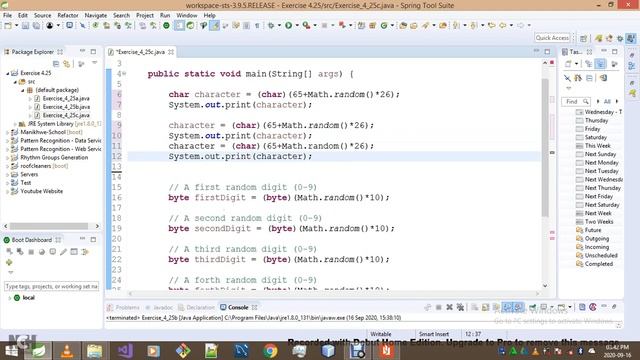Image resolution: width=640 pixels, height=360 pixels.
Task: Click the Open Perspective icon beside Quick Access
Action: [583, 38]
